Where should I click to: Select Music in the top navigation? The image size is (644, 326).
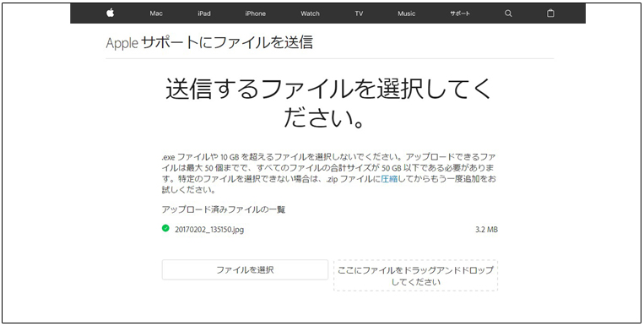(407, 14)
